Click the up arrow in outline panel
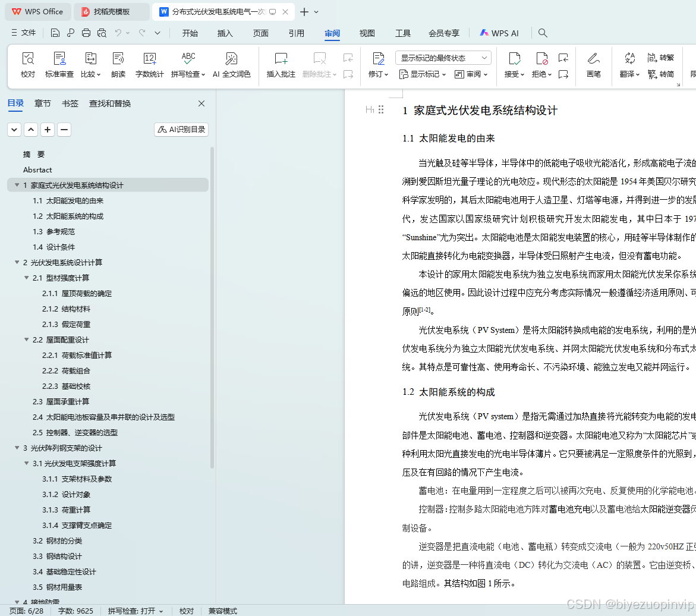 coord(31,130)
